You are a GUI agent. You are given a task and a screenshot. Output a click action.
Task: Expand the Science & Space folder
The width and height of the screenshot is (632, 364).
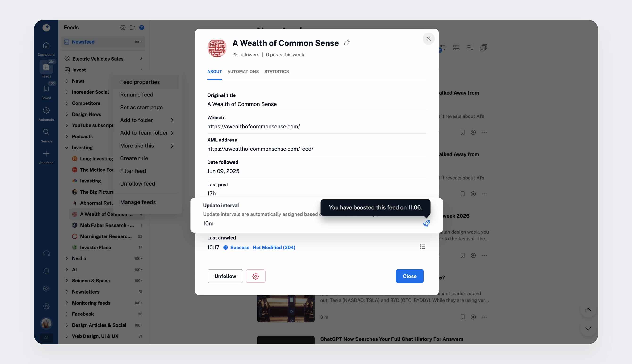point(67,281)
